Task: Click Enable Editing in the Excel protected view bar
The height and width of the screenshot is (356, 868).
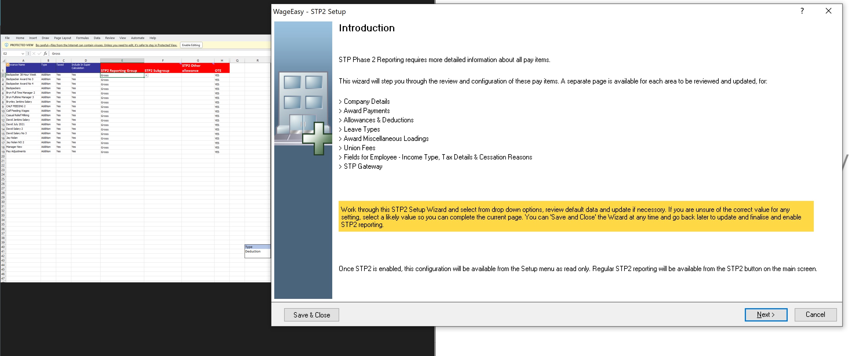Action: tap(191, 45)
